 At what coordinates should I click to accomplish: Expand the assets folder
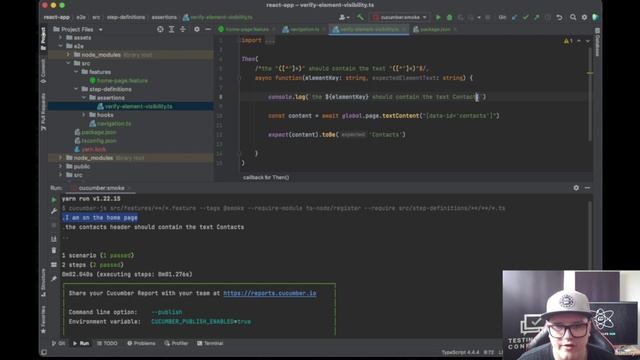coord(61,38)
